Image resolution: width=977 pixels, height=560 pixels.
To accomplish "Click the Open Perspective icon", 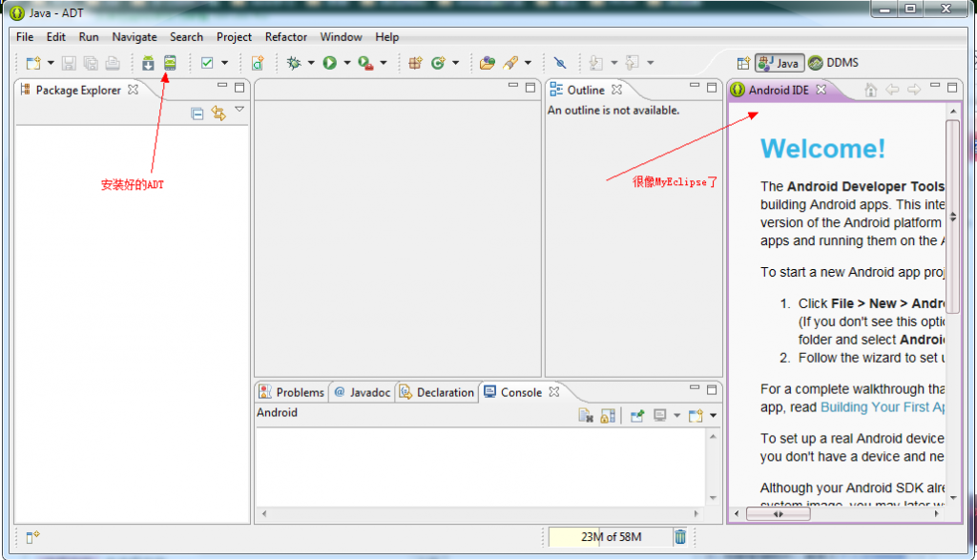I will 742,63.
